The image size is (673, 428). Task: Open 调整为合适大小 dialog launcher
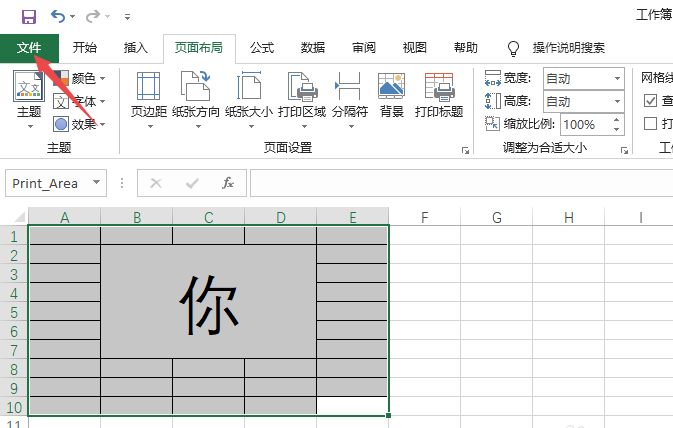coord(624,150)
